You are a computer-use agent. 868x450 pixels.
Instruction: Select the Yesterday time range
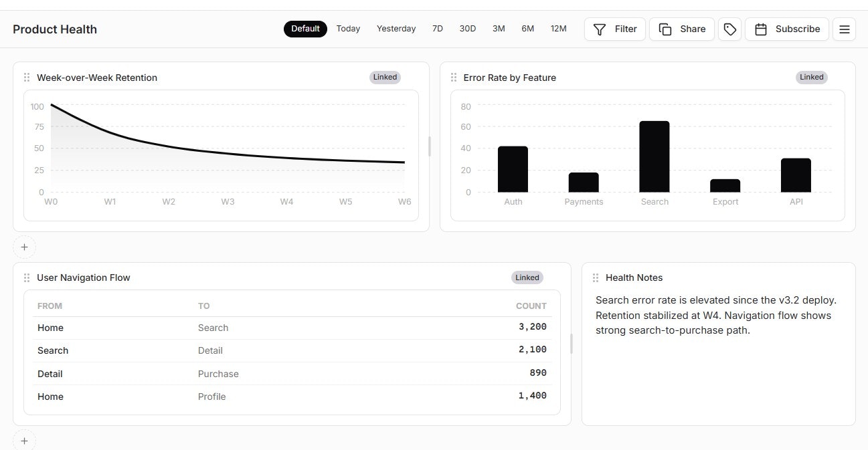396,29
